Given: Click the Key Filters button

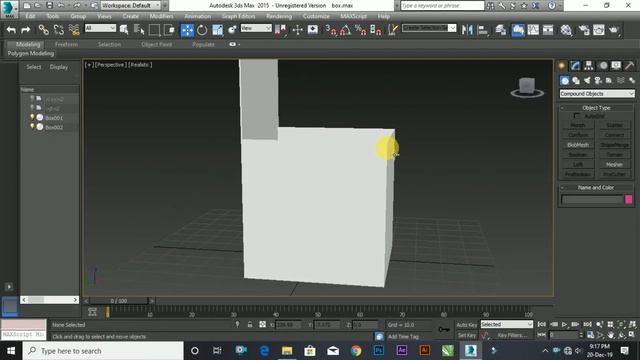Looking at the screenshot, I should coord(512,335).
